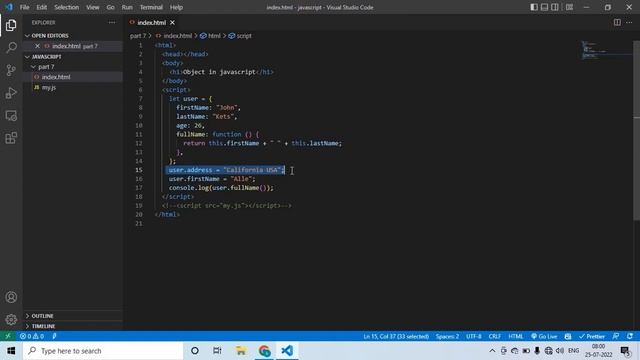Click the status bar icon left of Prettier

coord(568,336)
